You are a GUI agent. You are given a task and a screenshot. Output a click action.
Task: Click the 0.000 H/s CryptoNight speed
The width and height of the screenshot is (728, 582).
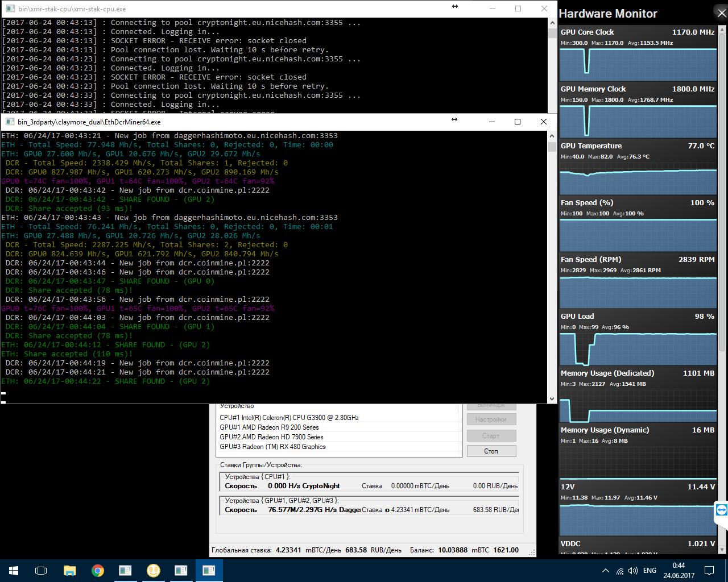pos(304,486)
